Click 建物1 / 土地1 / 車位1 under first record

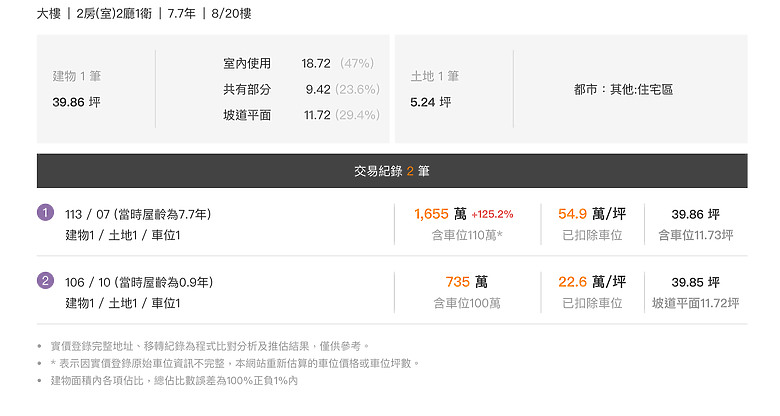123,235
